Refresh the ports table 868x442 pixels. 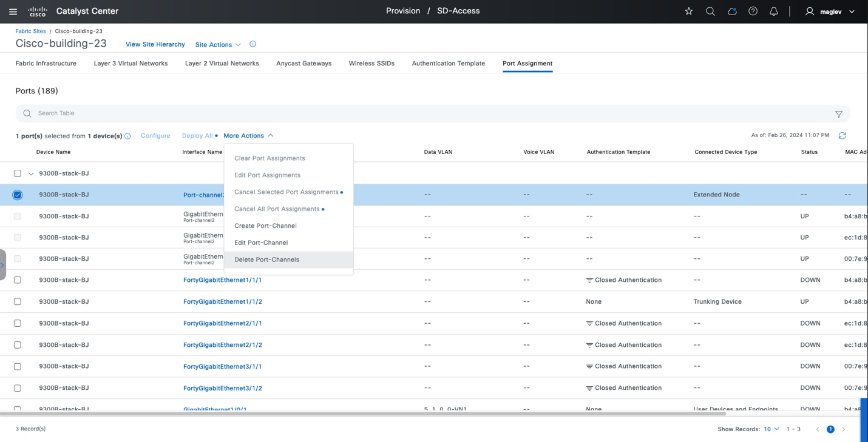842,136
